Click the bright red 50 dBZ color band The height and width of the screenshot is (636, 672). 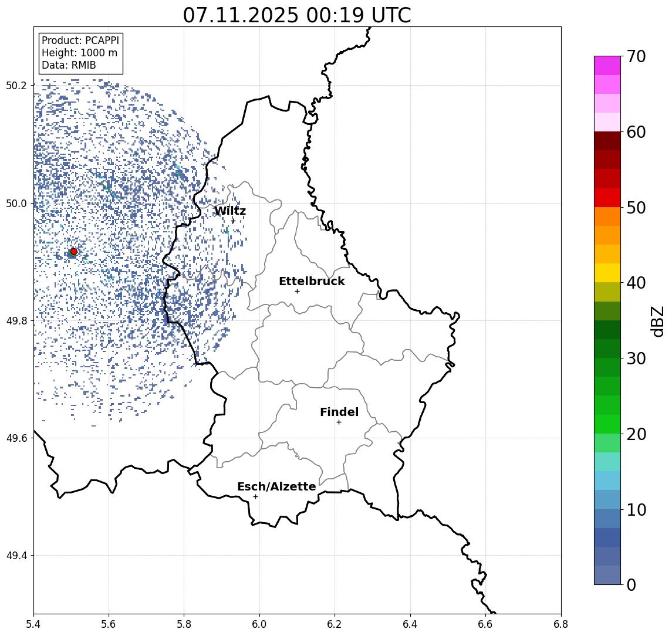pyautogui.click(x=607, y=198)
